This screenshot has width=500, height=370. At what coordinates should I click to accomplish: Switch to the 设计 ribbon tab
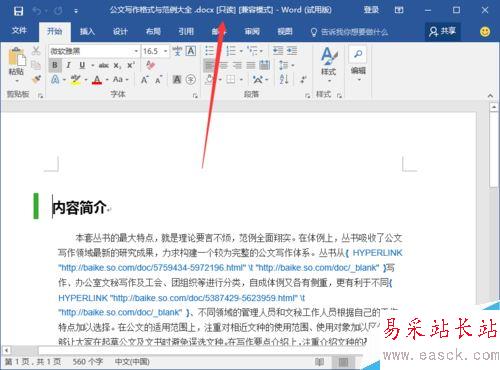click(120, 32)
